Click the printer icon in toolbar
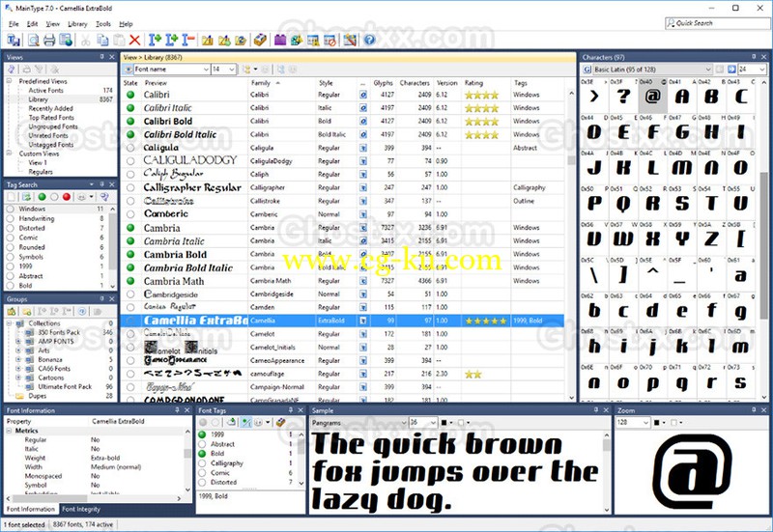 click(49, 40)
